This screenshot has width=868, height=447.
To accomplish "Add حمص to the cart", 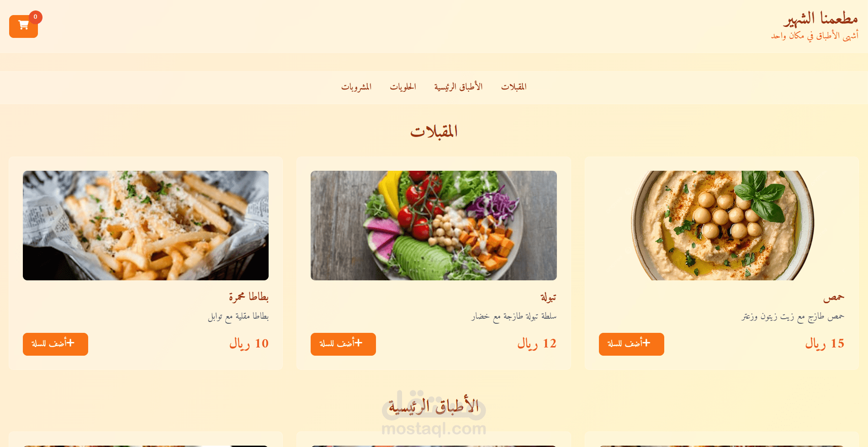I will click(631, 344).
